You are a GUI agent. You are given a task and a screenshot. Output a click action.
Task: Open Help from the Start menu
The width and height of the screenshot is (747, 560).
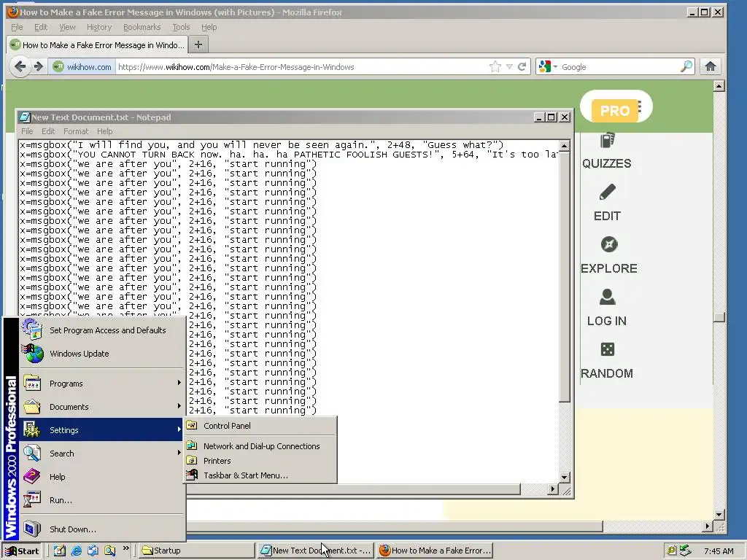(x=102, y=477)
